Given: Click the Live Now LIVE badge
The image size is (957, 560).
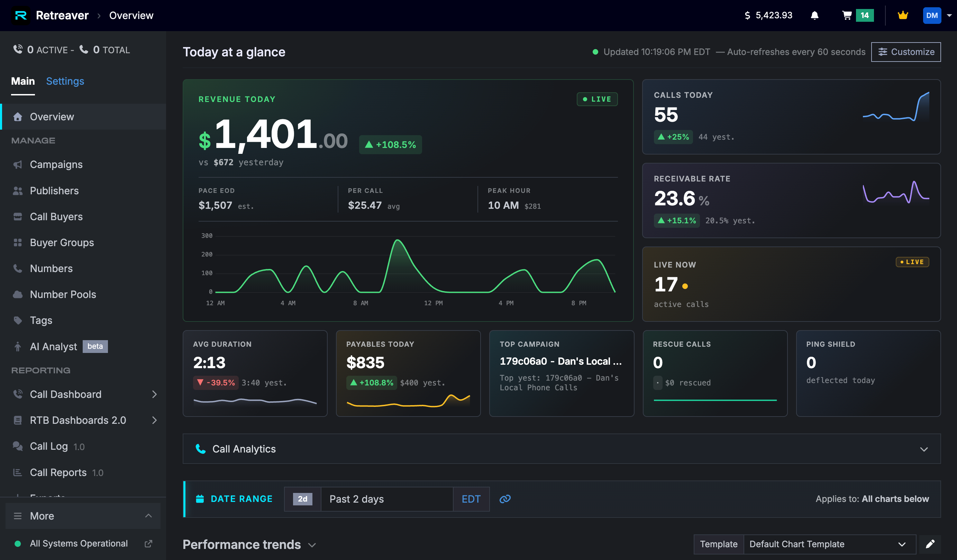Looking at the screenshot, I should click(x=912, y=262).
